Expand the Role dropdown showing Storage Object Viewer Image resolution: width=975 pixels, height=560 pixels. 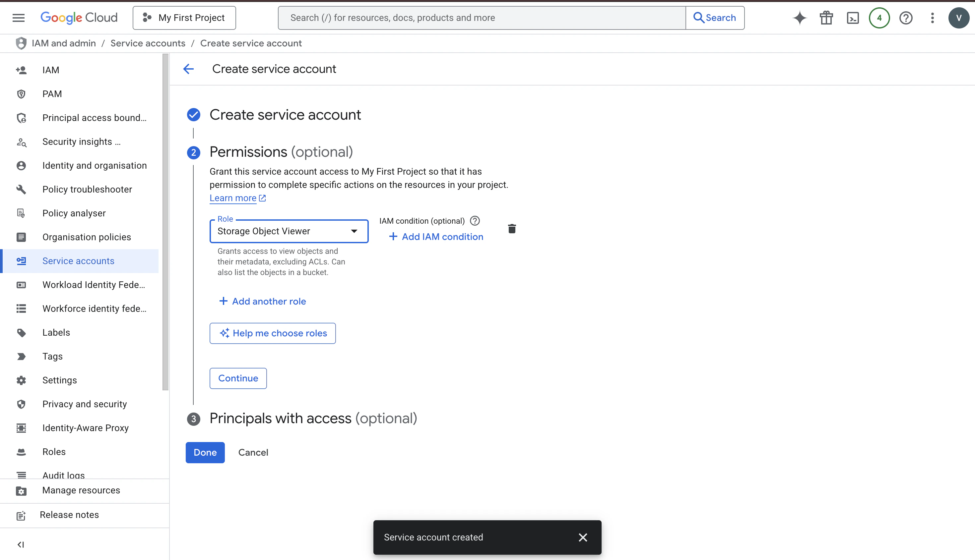[289, 231]
